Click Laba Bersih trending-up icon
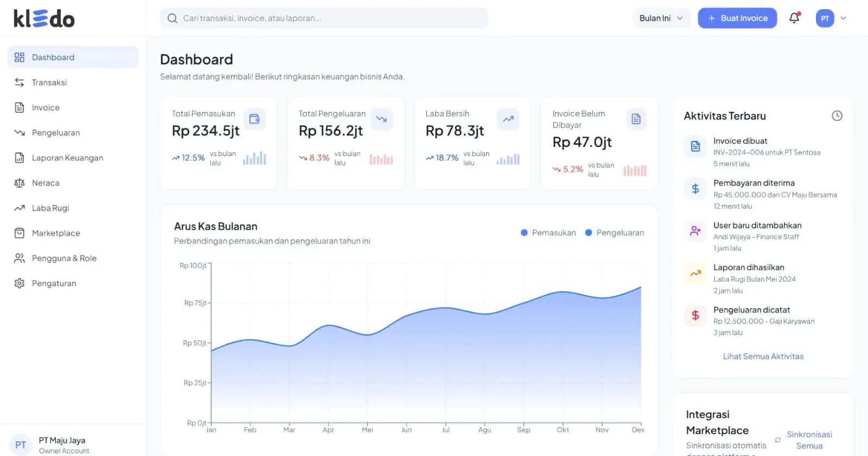 (508, 119)
